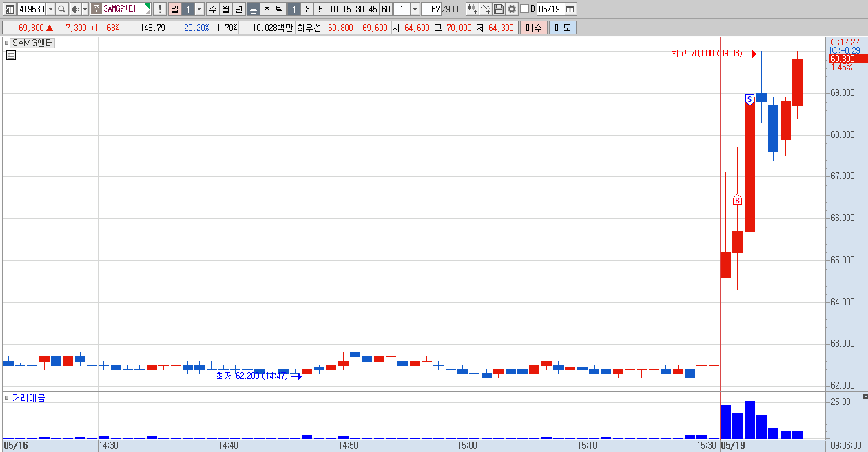Click the speaker sound alert icon
This screenshot has width=868, height=452.
pos(75,9)
